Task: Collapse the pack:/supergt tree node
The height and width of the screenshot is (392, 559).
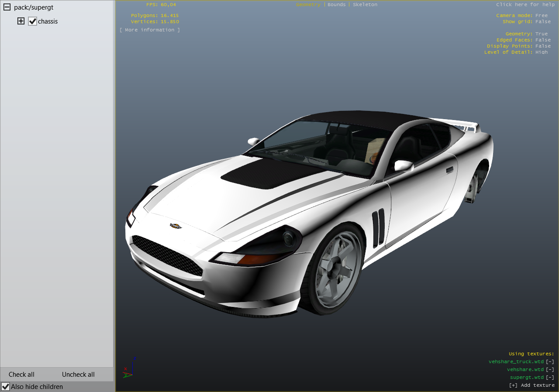Action: [7, 7]
